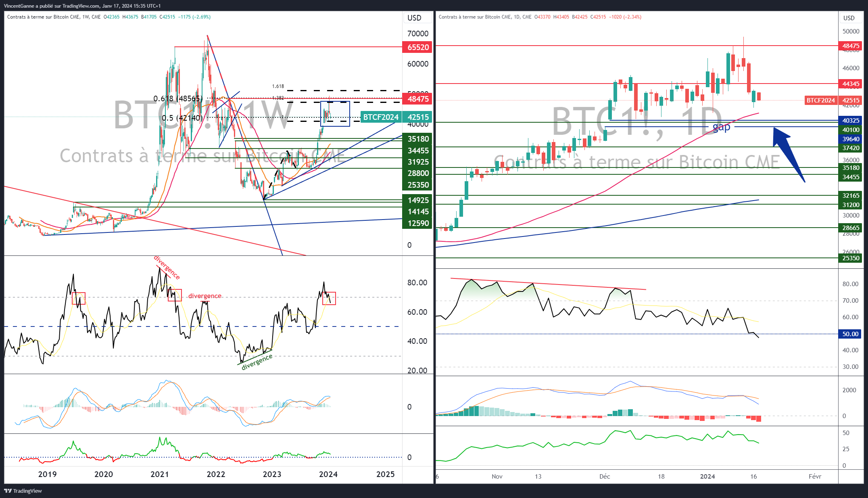Click the red 44345 resistance label on the daily scale

tap(850, 84)
